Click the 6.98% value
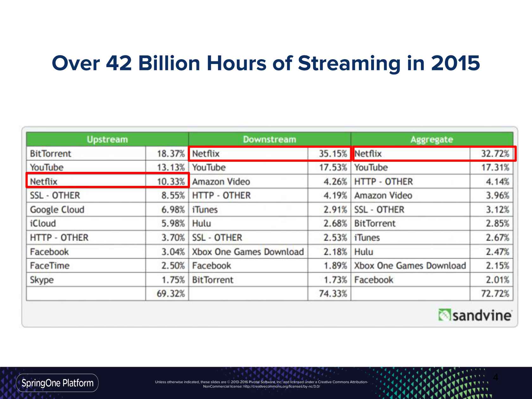Image resolution: width=532 pixels, height=399 pixels. pos(173,210)
